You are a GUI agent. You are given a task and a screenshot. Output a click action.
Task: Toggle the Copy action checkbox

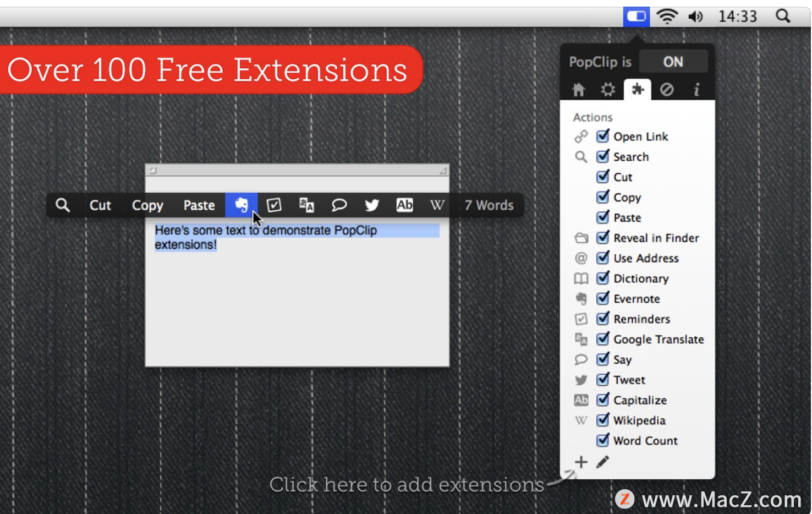(x=603, y=196)
